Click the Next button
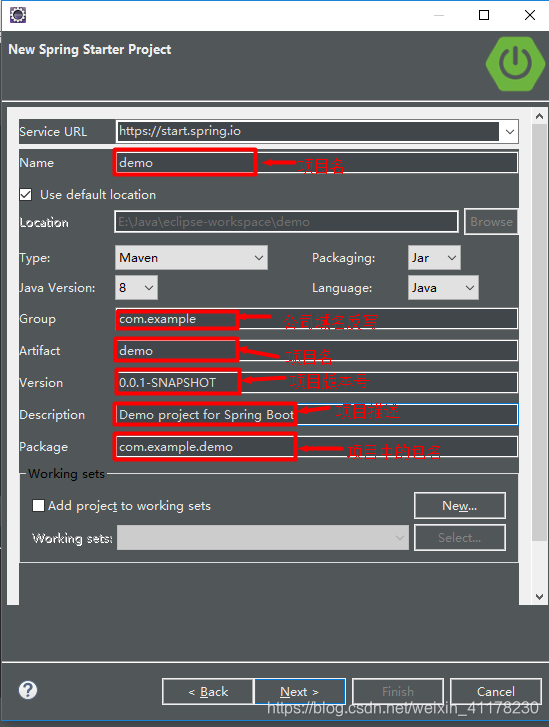This screenshot has width=549, height=727. [x=300, y=691]
